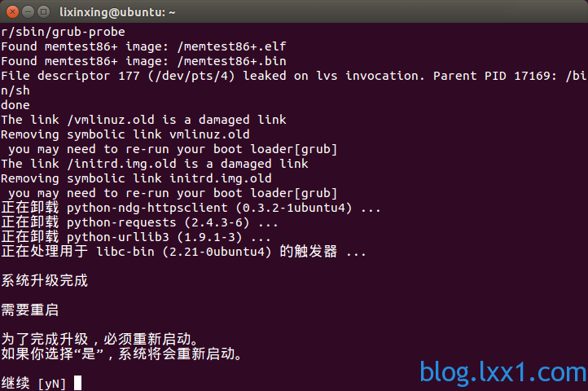Click the 'python-requests (2.4.3-6)' line
This screenshot has width=588, height=391.
[x=139, y=222]
